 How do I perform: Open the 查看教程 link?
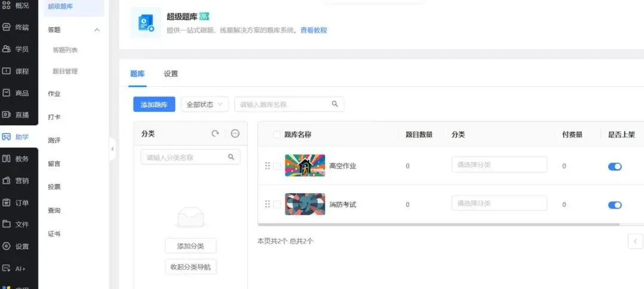point(314,30)
